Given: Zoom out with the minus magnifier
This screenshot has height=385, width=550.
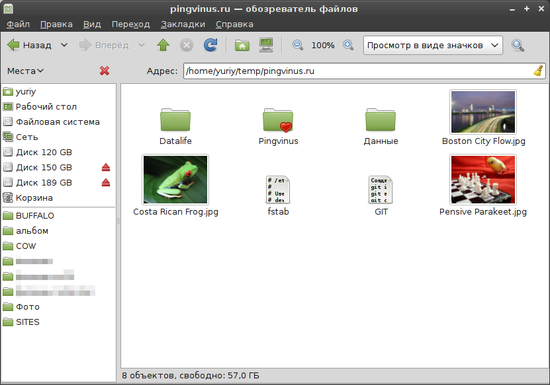Looking at the screenshot, I should tap(297, 45).
